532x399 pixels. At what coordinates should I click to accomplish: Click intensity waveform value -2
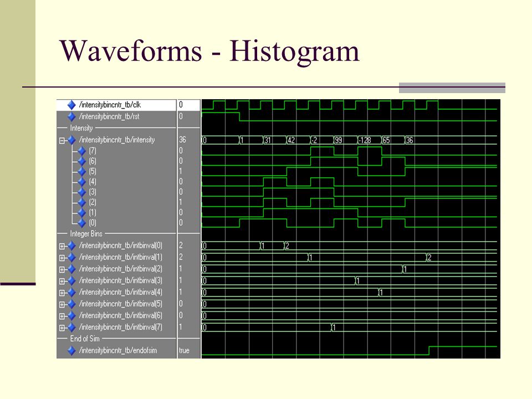(315, 140)
